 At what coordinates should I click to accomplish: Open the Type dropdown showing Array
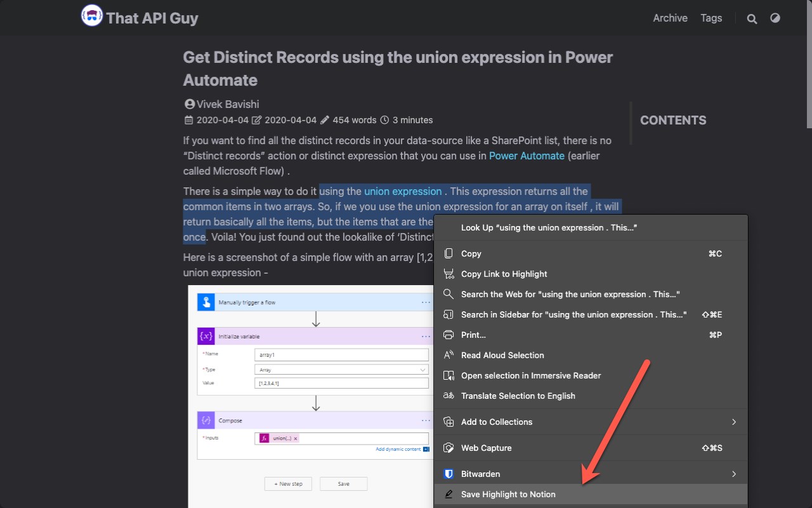[x=341, y=370]
